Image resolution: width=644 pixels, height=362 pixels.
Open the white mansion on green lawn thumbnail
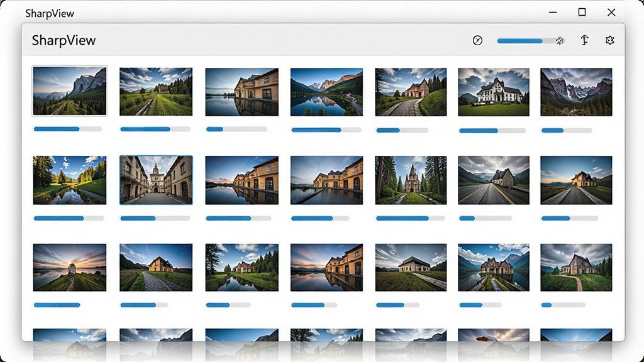point(494,92)
